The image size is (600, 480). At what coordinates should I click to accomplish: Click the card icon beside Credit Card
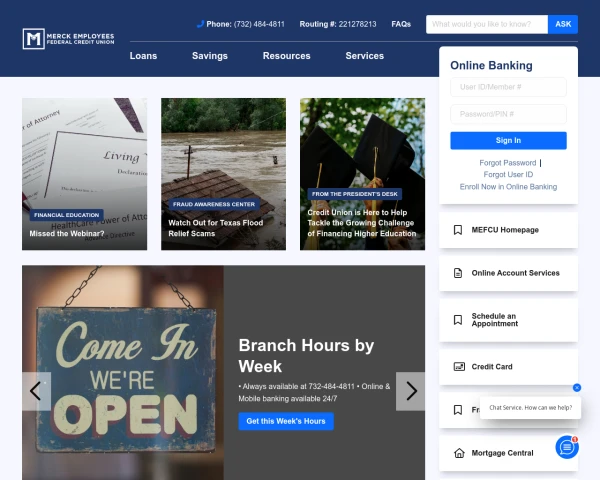coord(459,367)
